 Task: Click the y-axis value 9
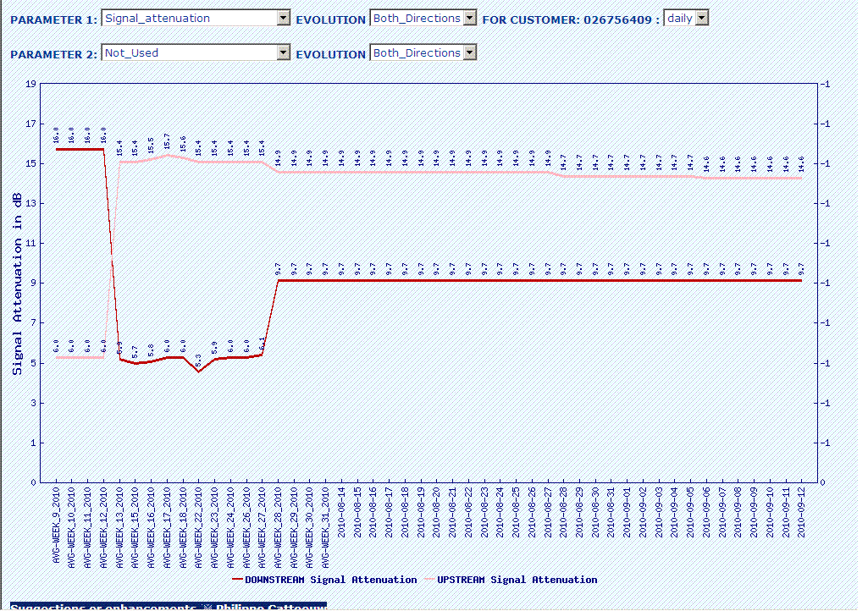point(34,283)
